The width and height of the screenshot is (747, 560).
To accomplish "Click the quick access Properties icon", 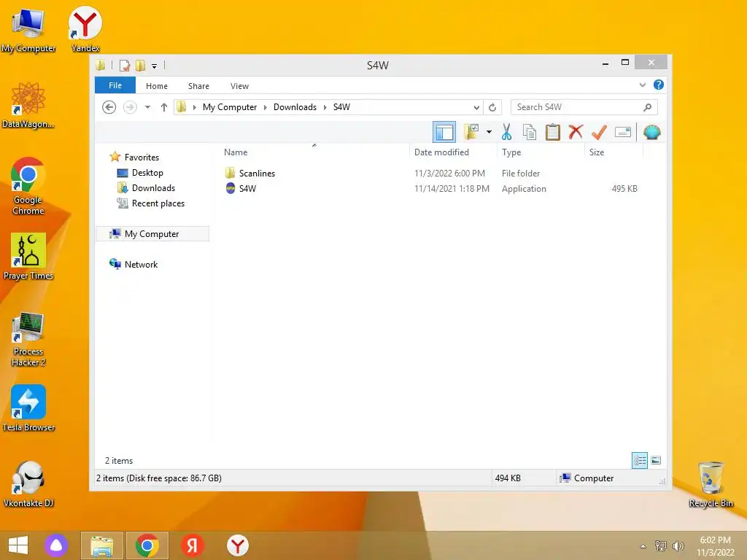I will tap(125, 65).
